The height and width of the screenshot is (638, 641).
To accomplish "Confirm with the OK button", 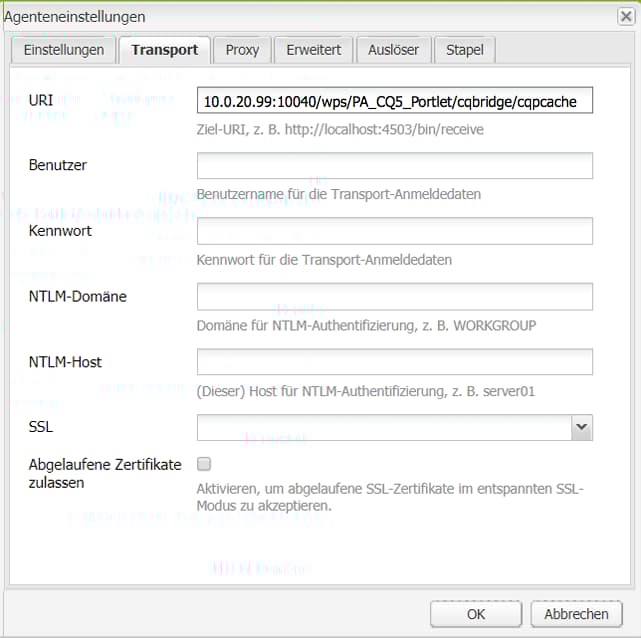I will pos(476,614).
